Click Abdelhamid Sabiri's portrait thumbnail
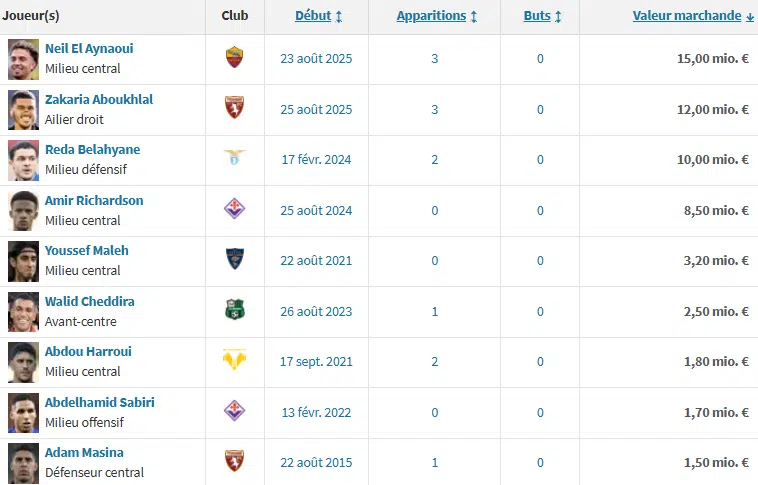The width and height of the screenshot is (758, 485). pyautogui.click(x=23, y=412)
